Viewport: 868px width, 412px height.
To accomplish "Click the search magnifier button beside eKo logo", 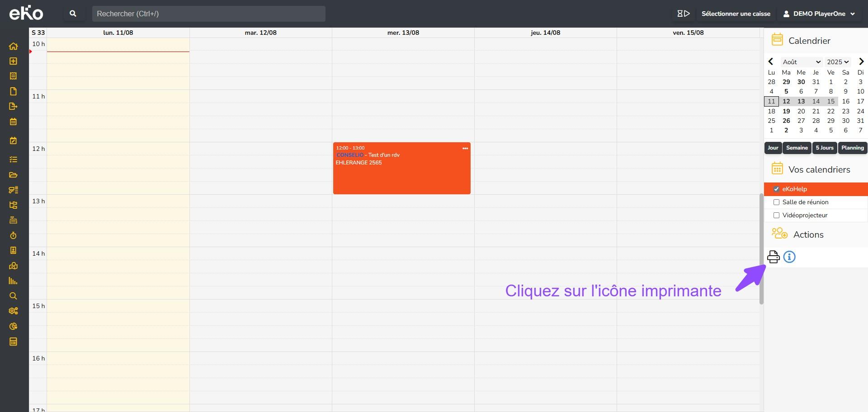I will point(73,14).
